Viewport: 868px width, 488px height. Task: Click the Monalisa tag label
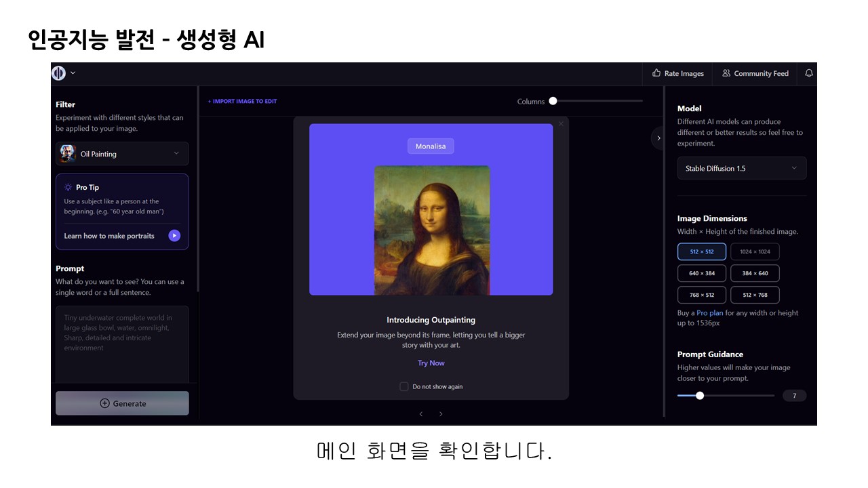(x=431, y=146)
